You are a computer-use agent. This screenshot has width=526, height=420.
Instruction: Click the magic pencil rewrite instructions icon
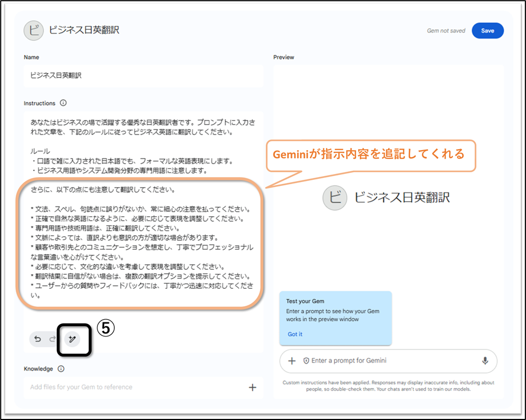72,339
